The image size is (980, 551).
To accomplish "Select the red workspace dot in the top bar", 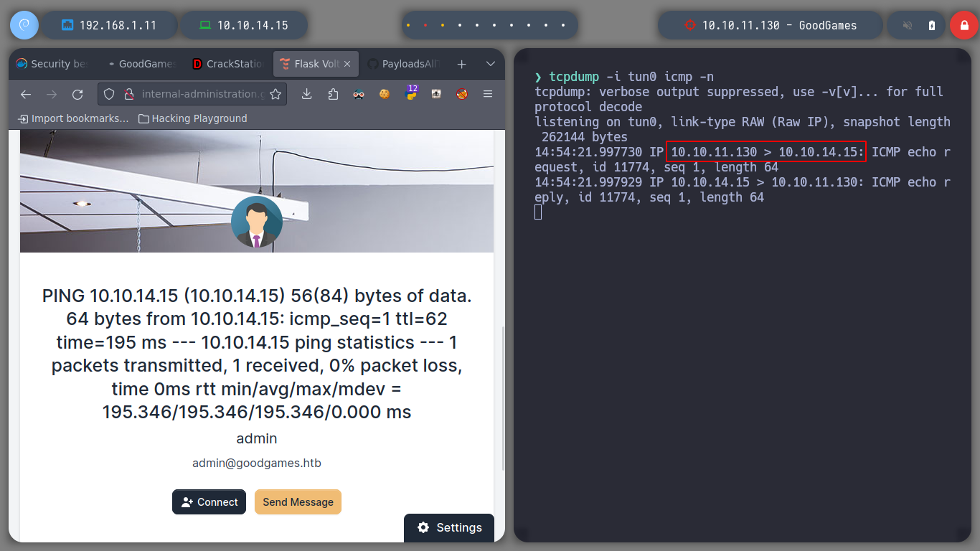I will [x=425, y=25].
